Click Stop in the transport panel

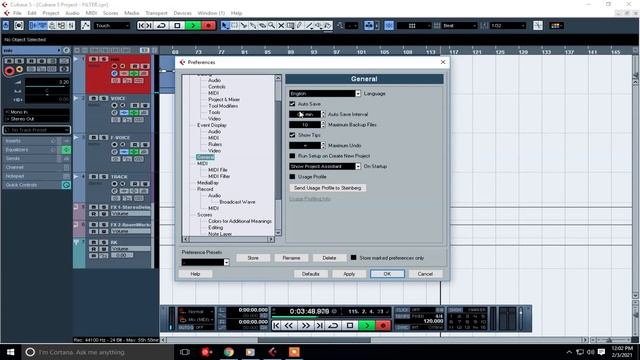pyautogui.click(x=350, y=325)
